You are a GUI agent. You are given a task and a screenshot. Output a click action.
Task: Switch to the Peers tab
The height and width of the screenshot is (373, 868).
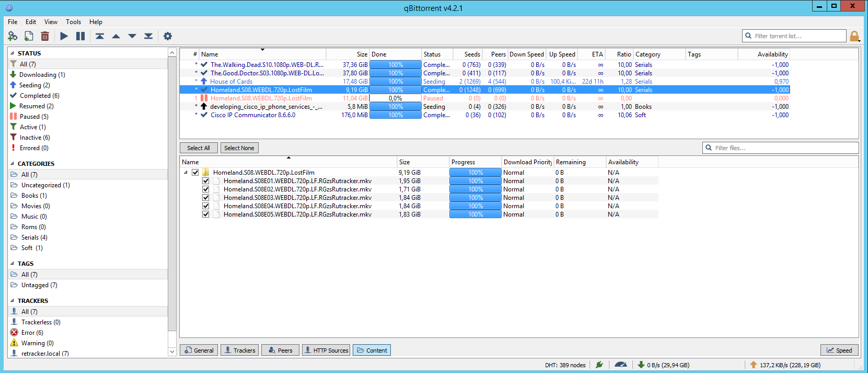280,351
